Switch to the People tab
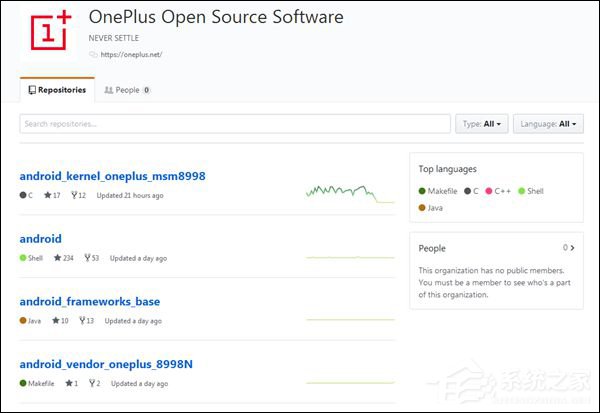Screen dimensions: 600x413 click(127, 90)
